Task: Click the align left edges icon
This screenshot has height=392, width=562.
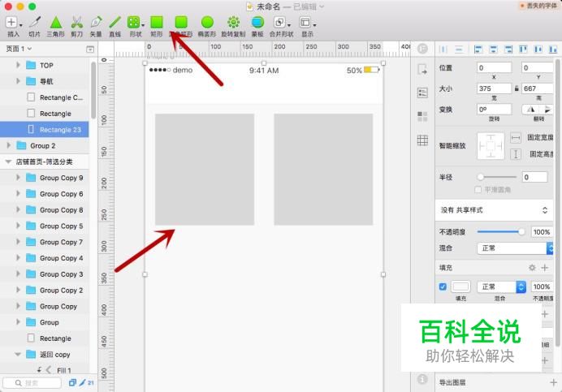Action: pos(478,50)
